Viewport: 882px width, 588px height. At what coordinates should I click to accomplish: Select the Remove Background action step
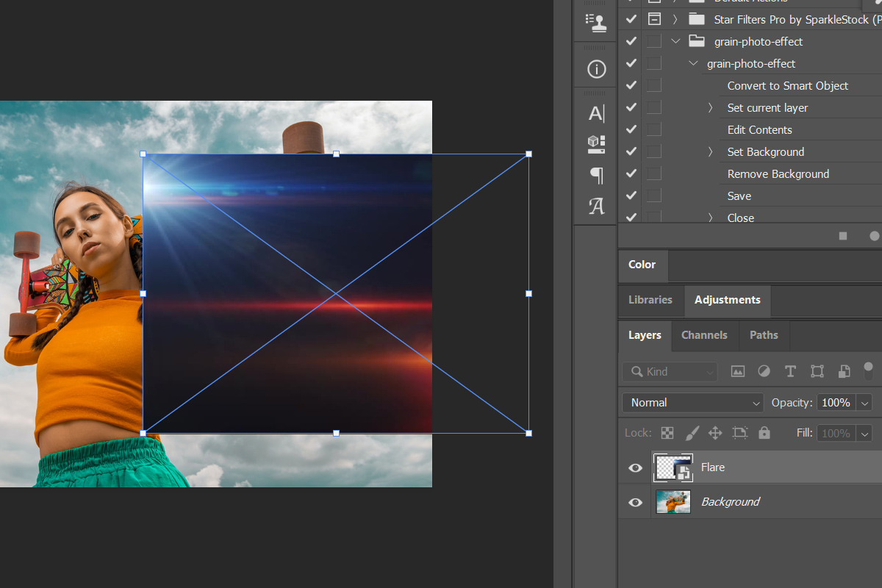pyautogui.click(x=778, y=174)
